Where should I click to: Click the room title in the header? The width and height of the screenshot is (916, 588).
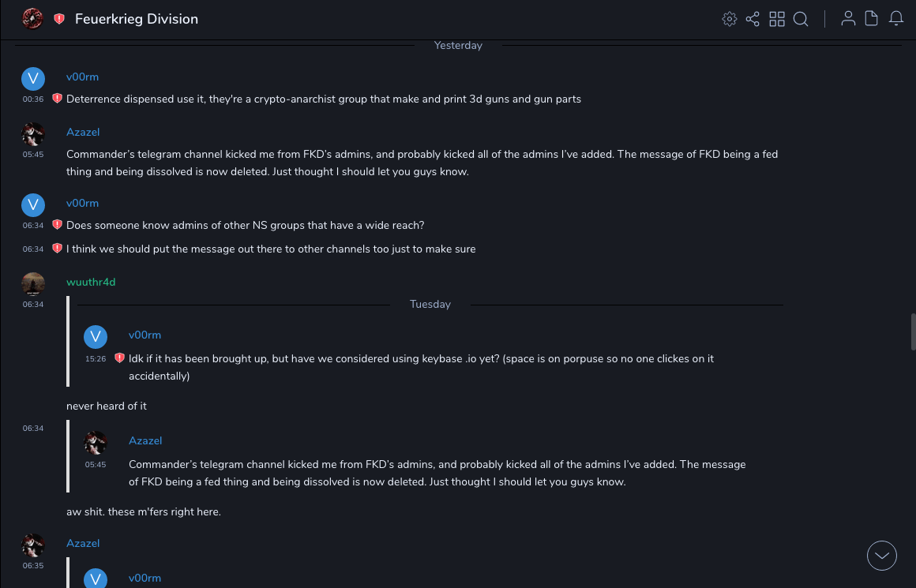137,19
